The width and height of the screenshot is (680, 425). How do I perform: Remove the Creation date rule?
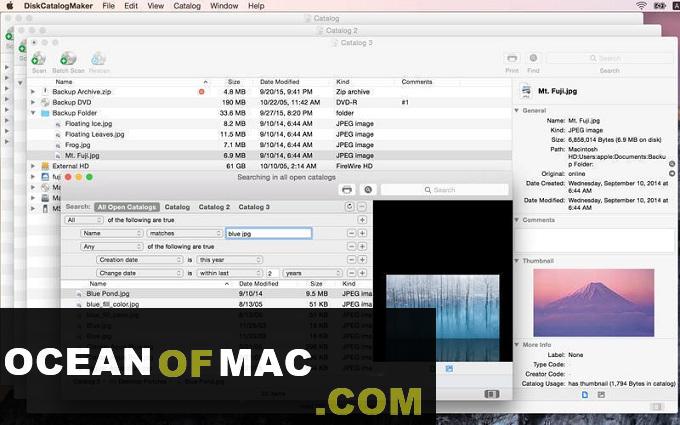tap(351, 260)
